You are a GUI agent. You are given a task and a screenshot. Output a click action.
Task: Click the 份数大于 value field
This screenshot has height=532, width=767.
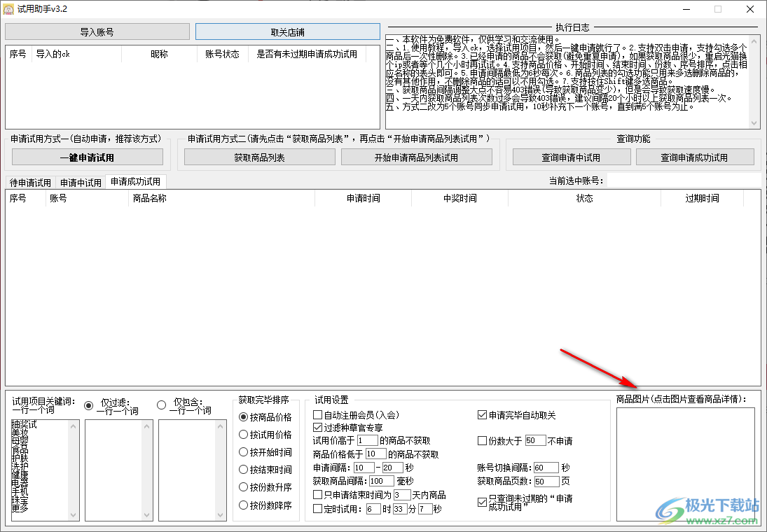536,440
